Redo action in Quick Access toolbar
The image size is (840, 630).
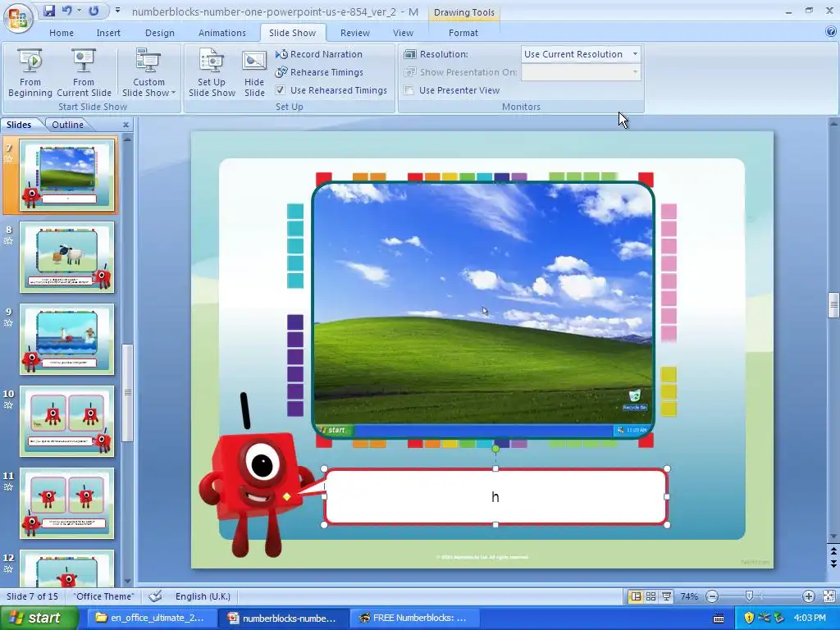(x=94, y=11)
